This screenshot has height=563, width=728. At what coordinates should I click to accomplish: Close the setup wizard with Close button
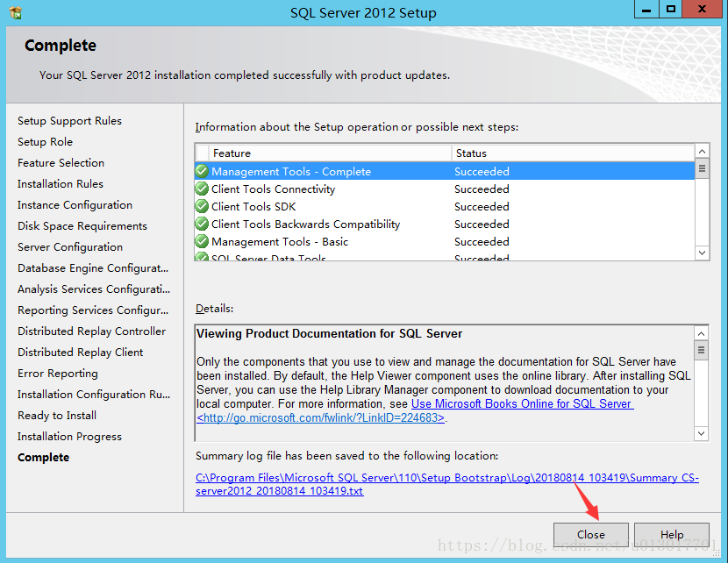tap(590, 535)
